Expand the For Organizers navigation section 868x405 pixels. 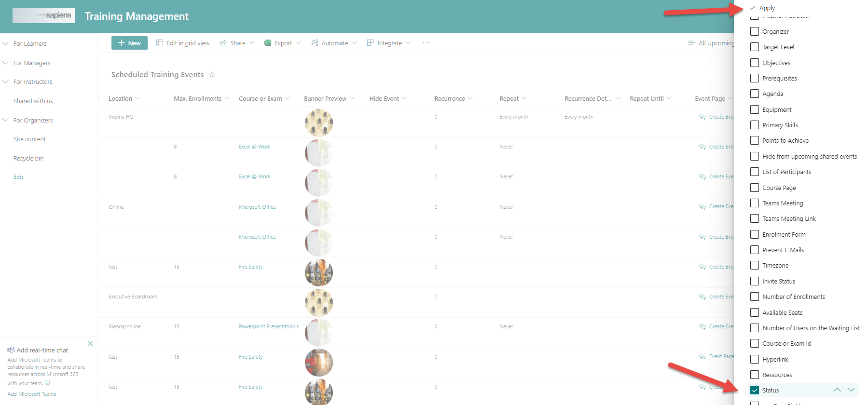coord(6,120)
